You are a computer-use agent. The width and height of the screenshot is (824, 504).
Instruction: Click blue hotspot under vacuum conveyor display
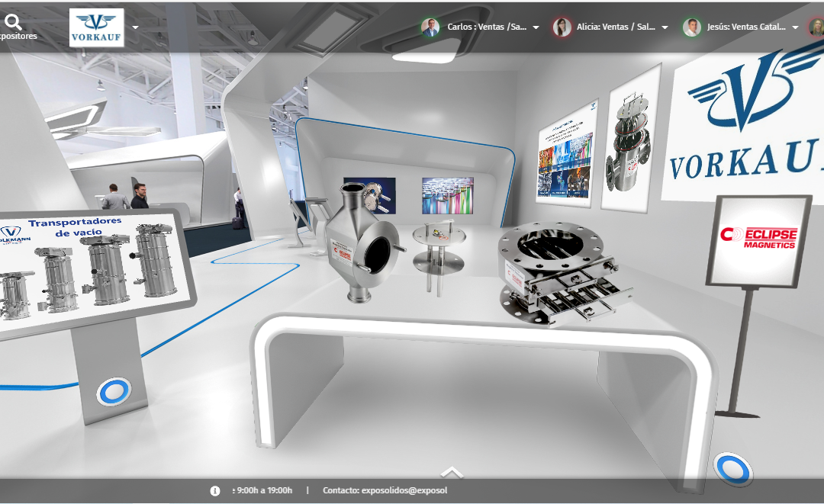click(114, 392)
